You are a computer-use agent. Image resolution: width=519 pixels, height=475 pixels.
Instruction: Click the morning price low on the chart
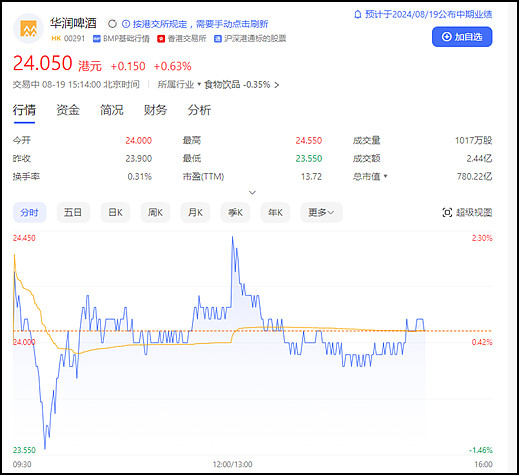(45, 448)
